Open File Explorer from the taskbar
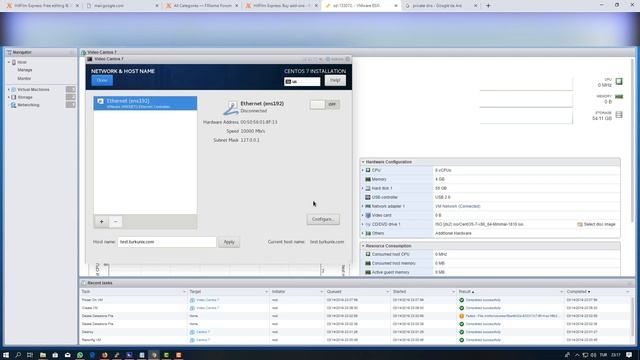Viewport: 640px width, 360px height. (42, 355)
